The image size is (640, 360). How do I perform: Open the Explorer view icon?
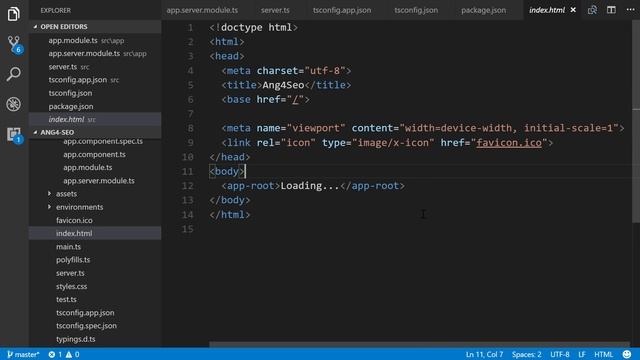coord(13,14)
